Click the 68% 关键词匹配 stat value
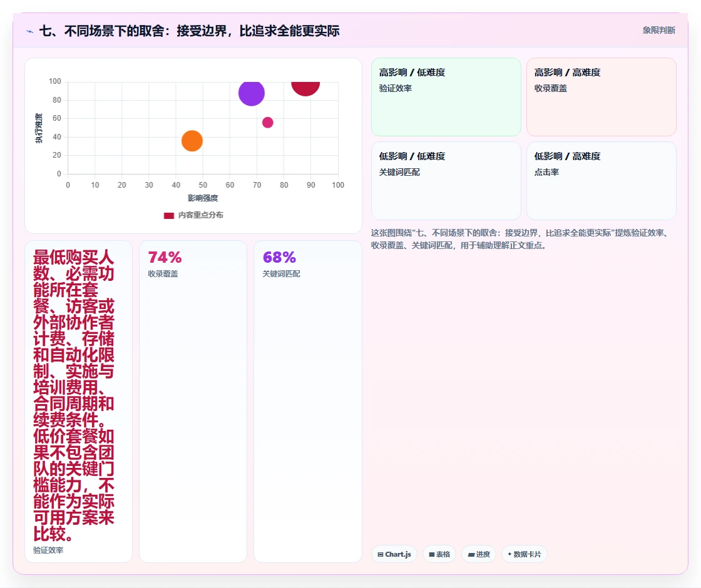The width and height of the screenshot is (701, 588). [x=279, y=257]
